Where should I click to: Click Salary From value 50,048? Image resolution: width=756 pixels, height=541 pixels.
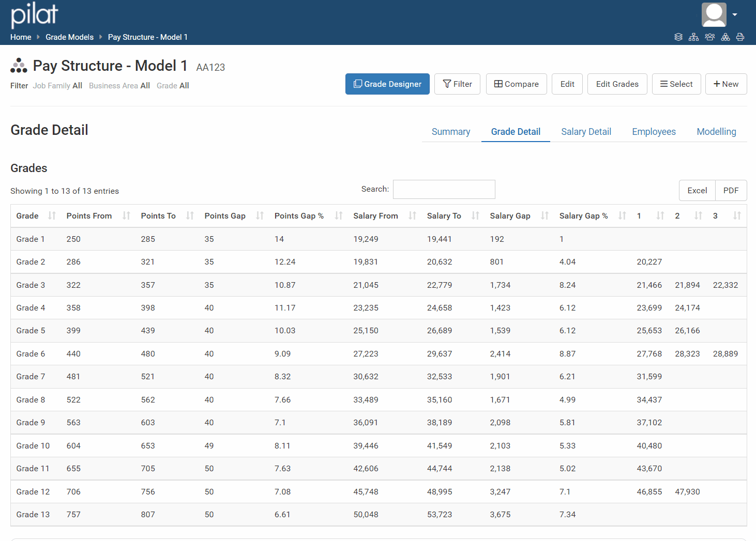click(x=366, y=515)
